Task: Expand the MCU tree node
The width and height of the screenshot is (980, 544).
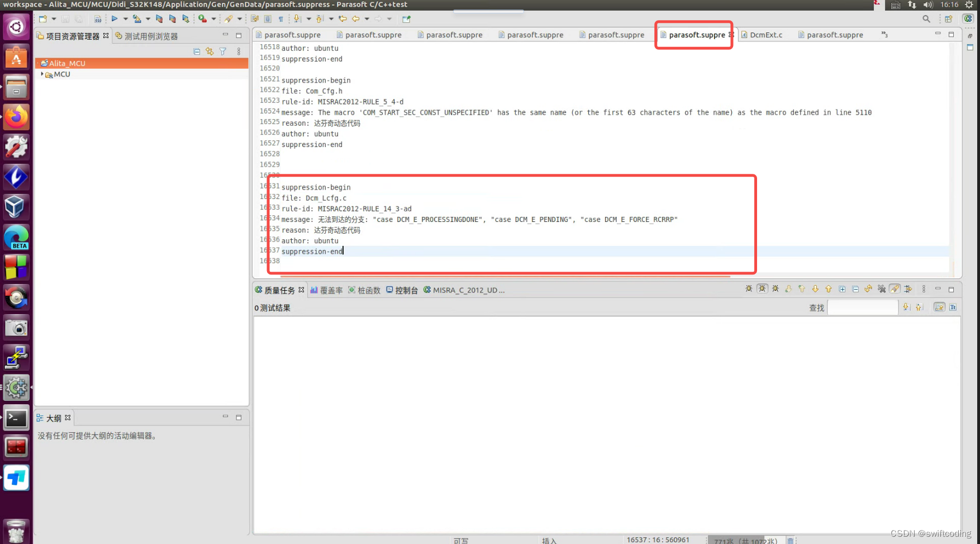Action: [42, 74]
